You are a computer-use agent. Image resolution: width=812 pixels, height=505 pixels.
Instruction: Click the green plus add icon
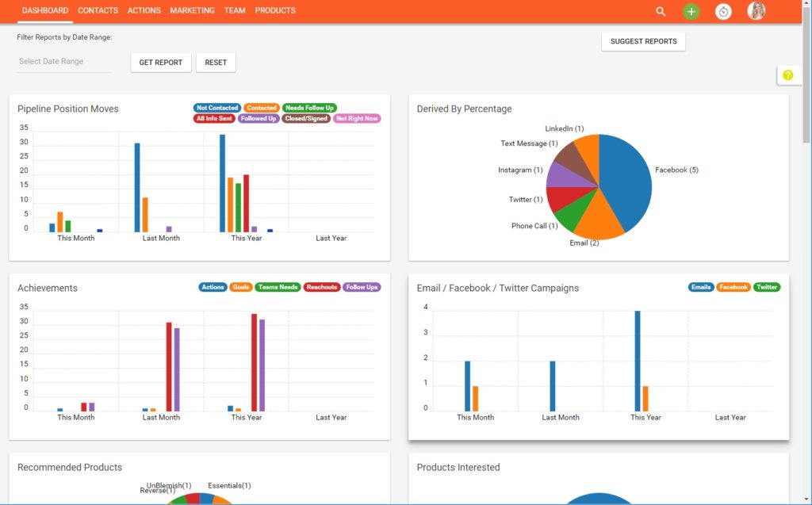point(691,11)
